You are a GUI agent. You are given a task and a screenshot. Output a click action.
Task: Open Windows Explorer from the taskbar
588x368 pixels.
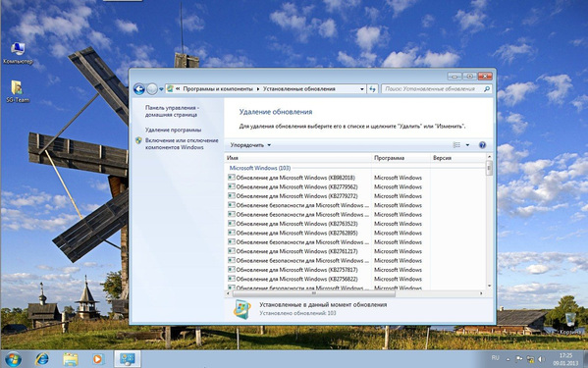pos(71,359)
